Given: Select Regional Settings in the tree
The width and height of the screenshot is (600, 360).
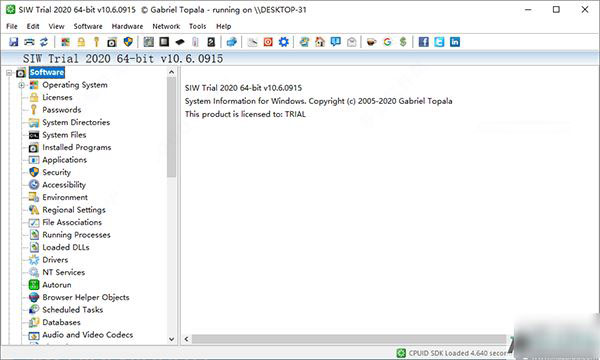Looking at the screenshot, I should (74, 210).
